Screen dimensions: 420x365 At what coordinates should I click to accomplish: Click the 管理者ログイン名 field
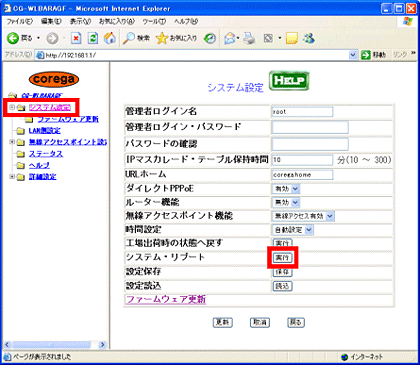(302, 112)
